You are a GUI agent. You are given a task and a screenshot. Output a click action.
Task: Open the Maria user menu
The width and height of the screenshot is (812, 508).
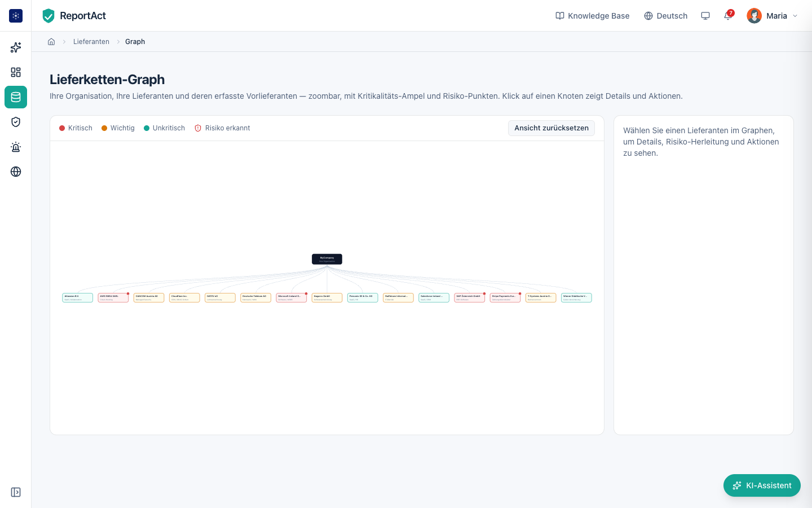click(772, 16)
